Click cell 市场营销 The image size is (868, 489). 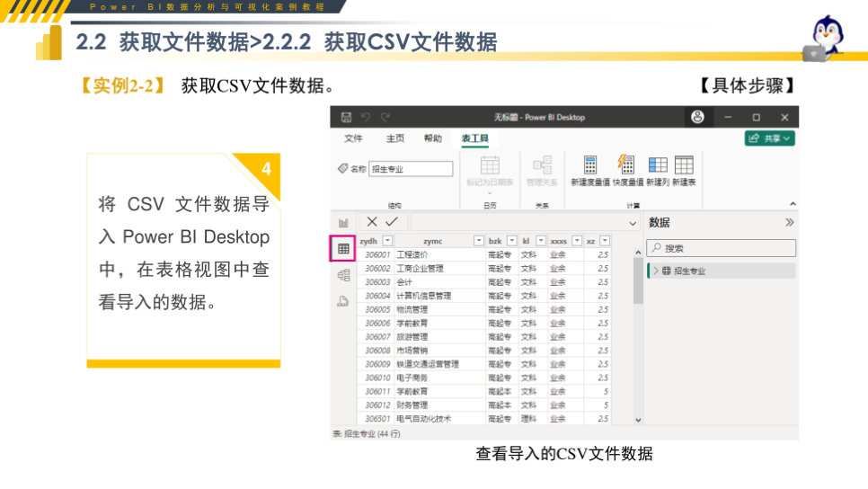click(412, 351)
